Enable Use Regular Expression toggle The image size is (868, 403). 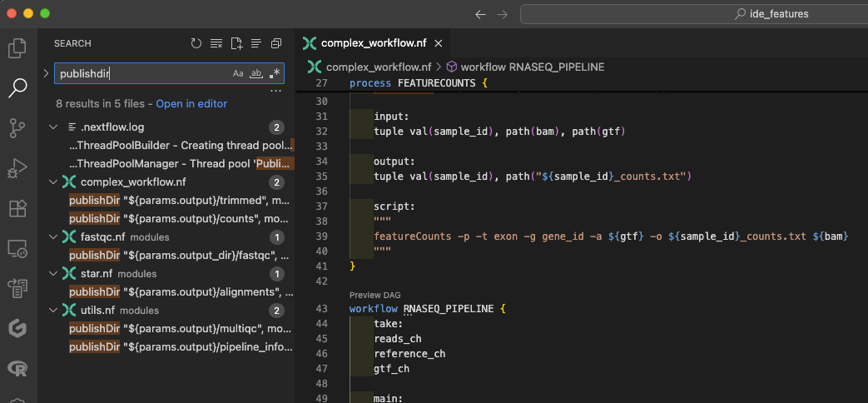(x=275, y=74)
